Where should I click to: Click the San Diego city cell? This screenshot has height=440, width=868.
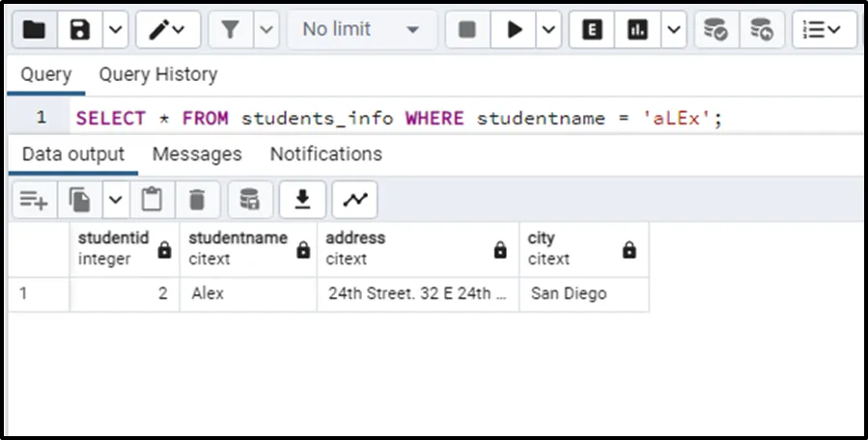coord(569,293)
